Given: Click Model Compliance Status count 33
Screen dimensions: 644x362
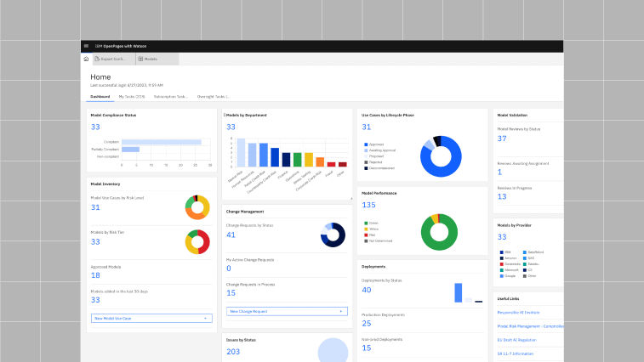Looking at the screenshot, I should point(95,127).
